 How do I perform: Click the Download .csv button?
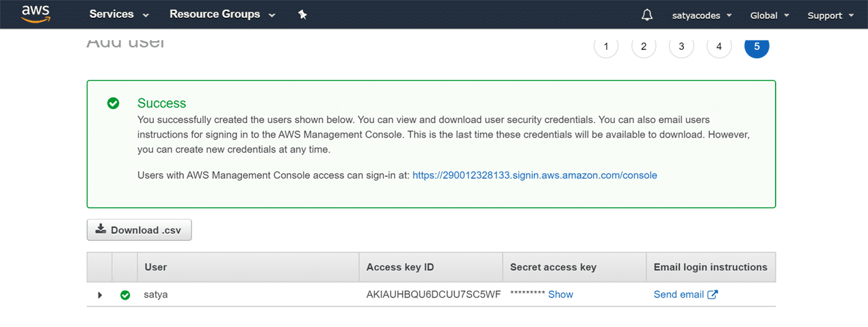point(139,230)
